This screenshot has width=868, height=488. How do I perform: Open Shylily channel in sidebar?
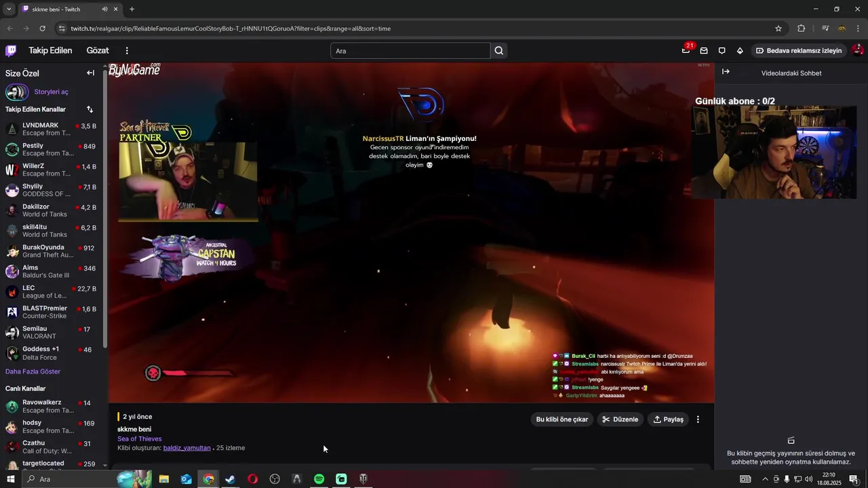tap(52, 190)
